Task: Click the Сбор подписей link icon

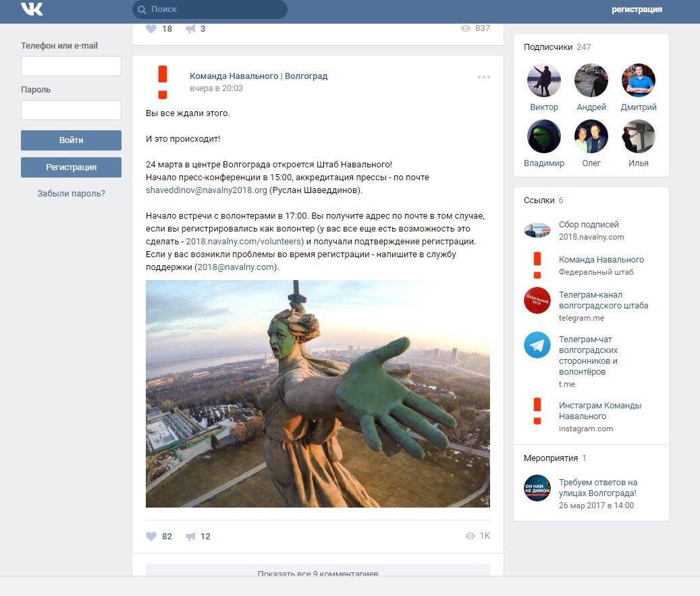Action: pyautogui.click(x=537, y=230)
